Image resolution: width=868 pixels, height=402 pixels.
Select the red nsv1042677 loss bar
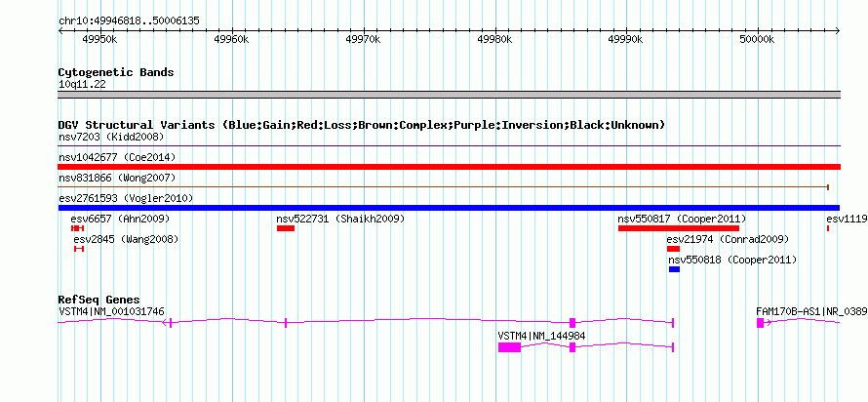click(449, 167)
